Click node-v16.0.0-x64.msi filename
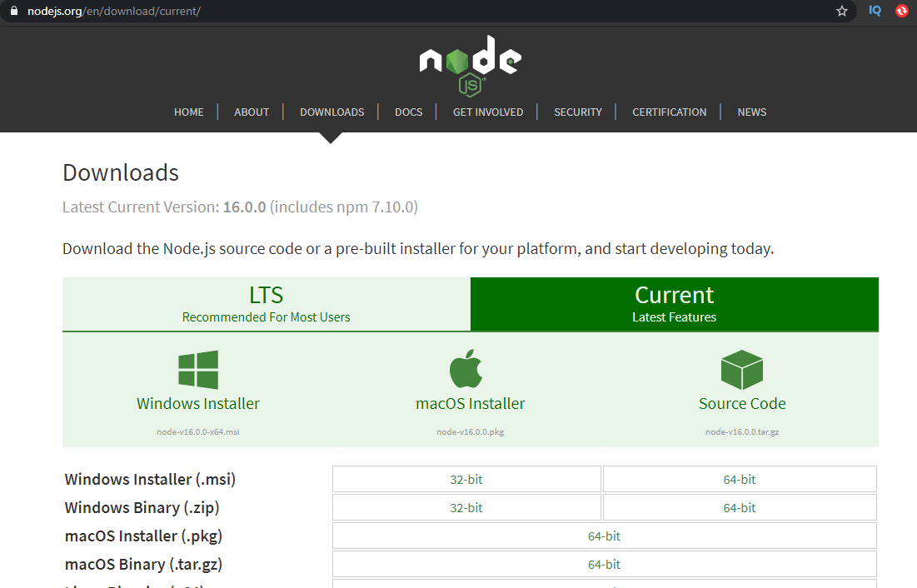The width and height of the screenshot is (917, 588). pos(198,431)
